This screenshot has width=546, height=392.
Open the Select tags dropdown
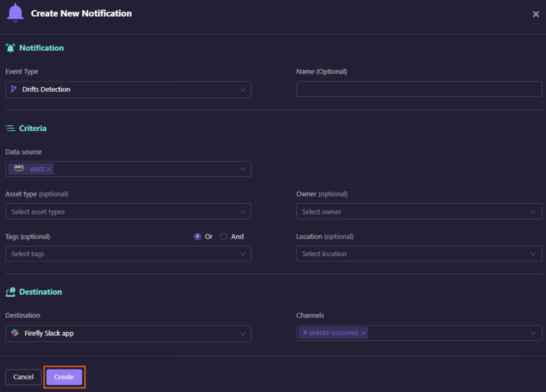click(x=128, y=254)
